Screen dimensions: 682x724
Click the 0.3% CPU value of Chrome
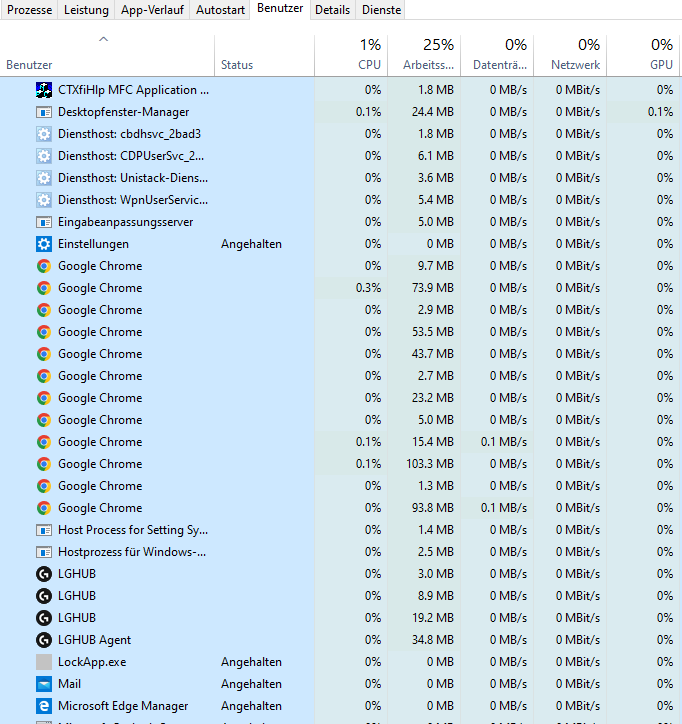(x=368, y=288)
